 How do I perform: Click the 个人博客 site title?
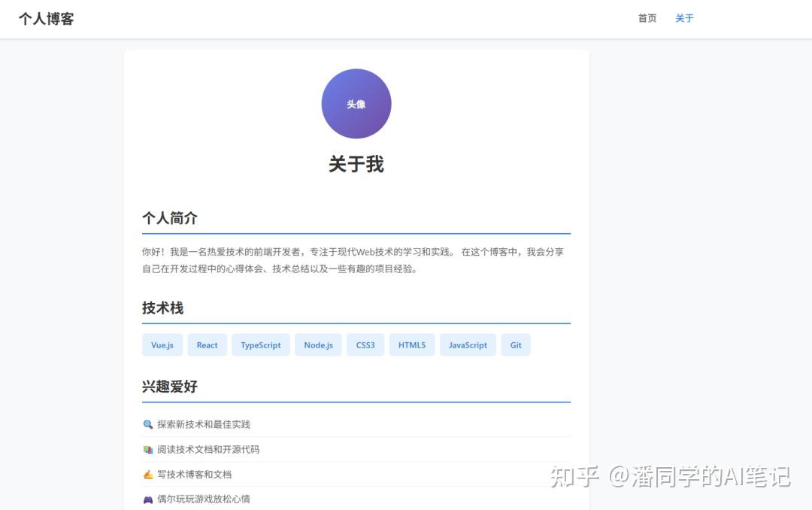click(47, 19)
